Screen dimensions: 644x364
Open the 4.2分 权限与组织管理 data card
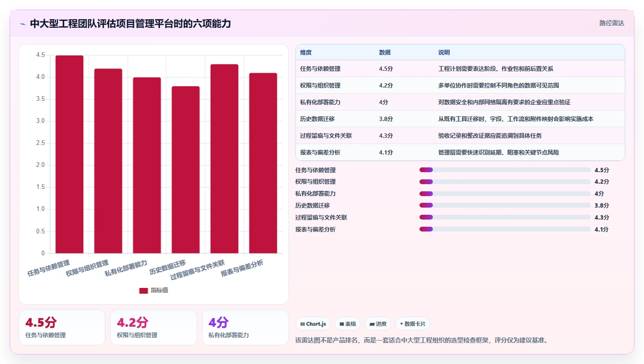tap(153, 327)
